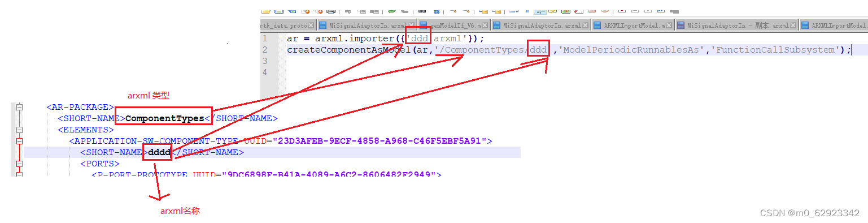The height and width of the screenshot is (223, 868).
Task: Click the 'ModelPeriodicRunnablesAs' string
Action: [x=631, y=50]
